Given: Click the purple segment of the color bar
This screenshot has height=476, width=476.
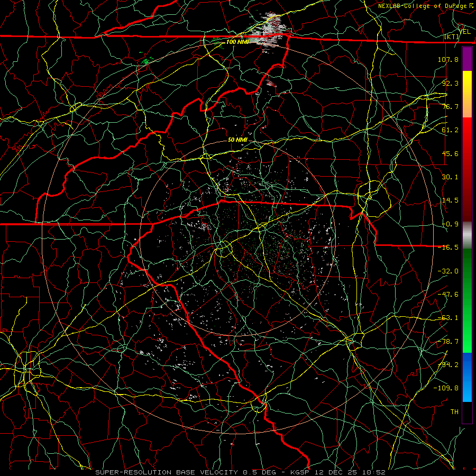Looking at the screenshot, I should coord(467,59).
